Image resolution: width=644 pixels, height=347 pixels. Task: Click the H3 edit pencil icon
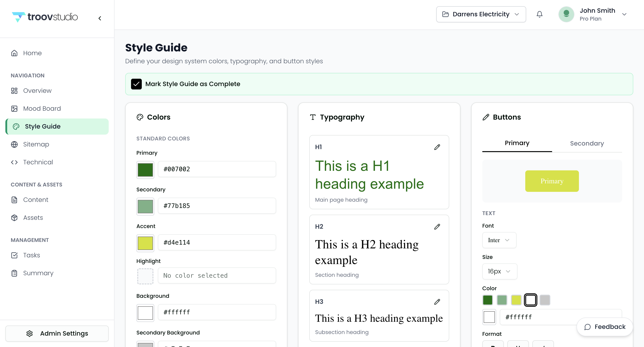[x=437, y=302]
